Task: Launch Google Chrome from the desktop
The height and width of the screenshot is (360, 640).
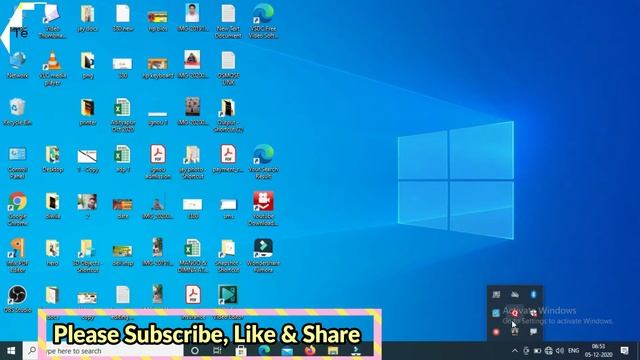Action: click(18, 209)
